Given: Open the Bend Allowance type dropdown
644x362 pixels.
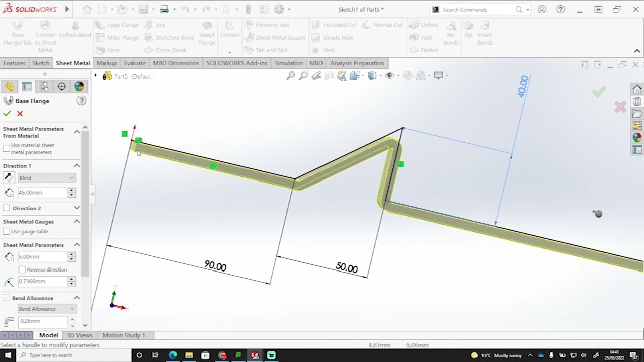Looking at the screenshot, I should [46, 309].
